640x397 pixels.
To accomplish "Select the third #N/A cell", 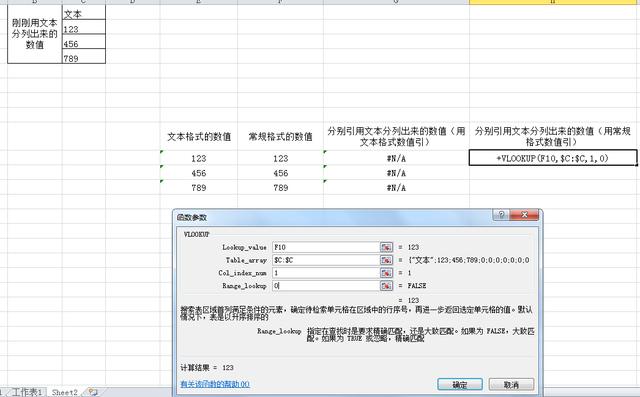I will [x=396, y=187].
